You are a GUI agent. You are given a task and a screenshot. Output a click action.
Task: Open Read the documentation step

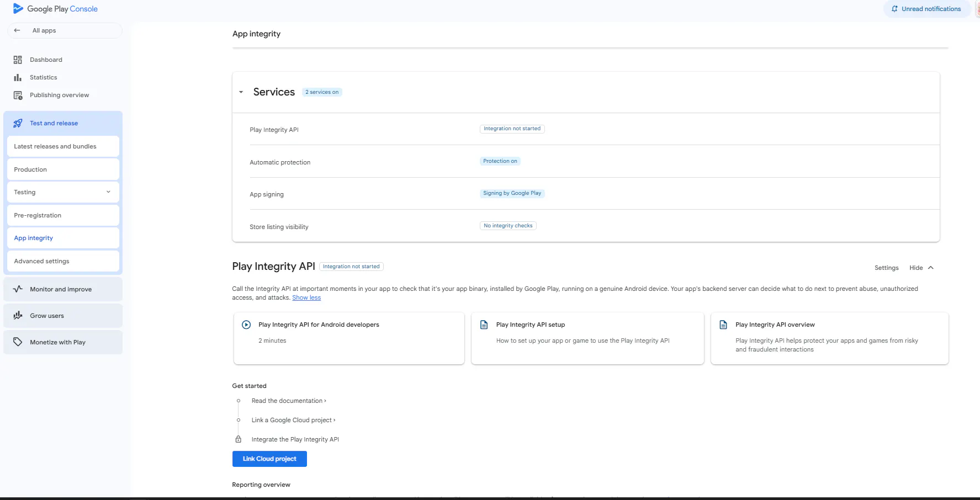pos(289,401)
